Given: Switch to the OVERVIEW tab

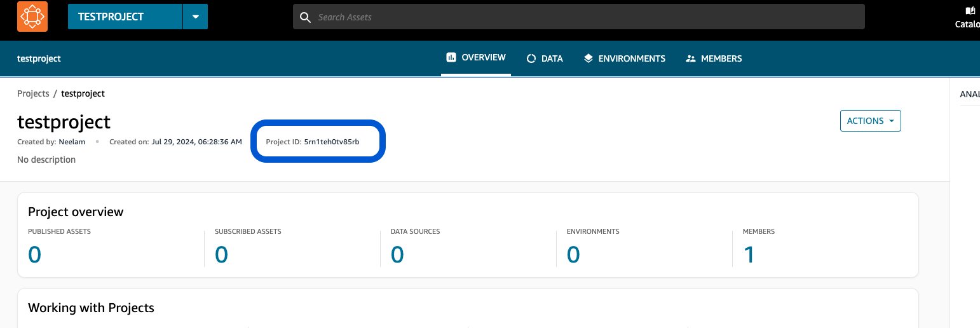Looking at the screenshot, I should click(x=476, y=58).
